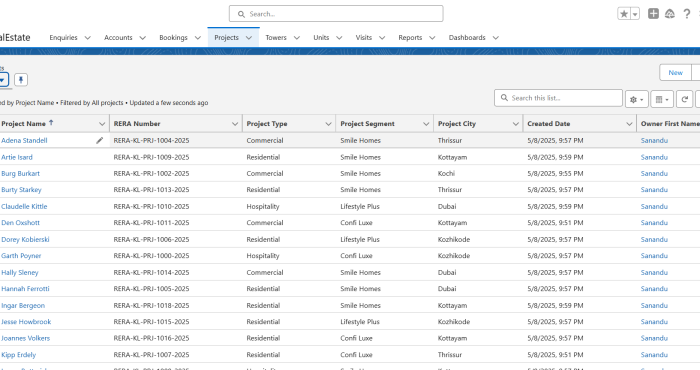Open Hally Sleney project record
Viewport: 700px width, 370px height.
[20, 273]
